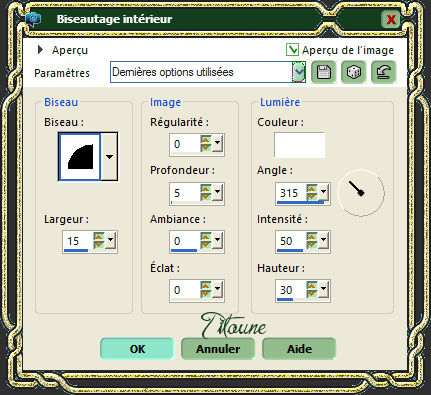
Task: Click the Aide help button
Action: (299, 349)
